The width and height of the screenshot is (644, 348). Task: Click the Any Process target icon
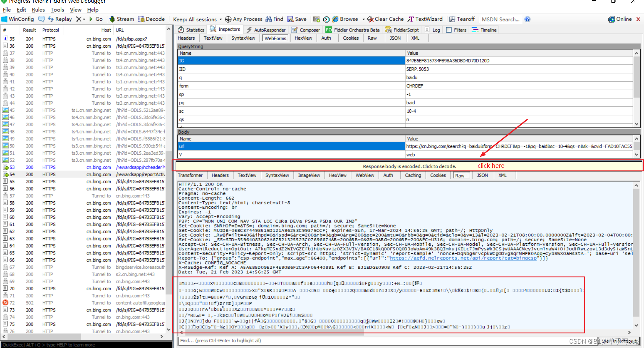click(228, 19)
